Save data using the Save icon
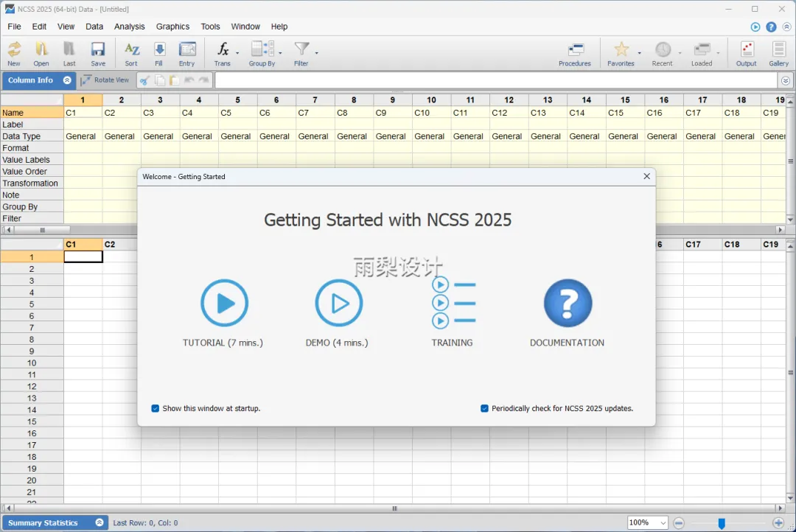This screenshot has width=796, height=532. (x=98, y=53)
